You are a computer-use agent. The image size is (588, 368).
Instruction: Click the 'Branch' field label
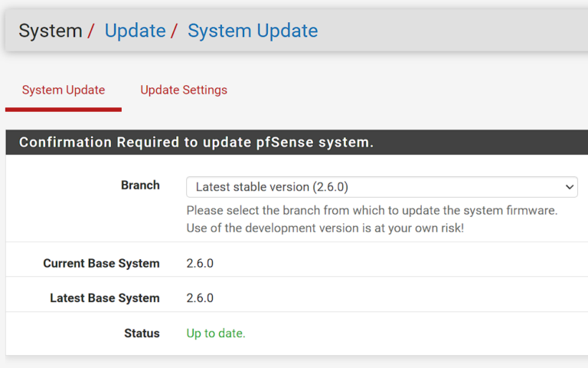click(140, 186)
